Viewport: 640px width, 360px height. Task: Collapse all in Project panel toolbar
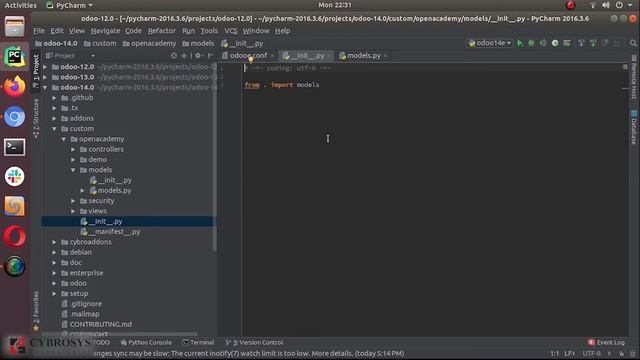tap(184, 56)
